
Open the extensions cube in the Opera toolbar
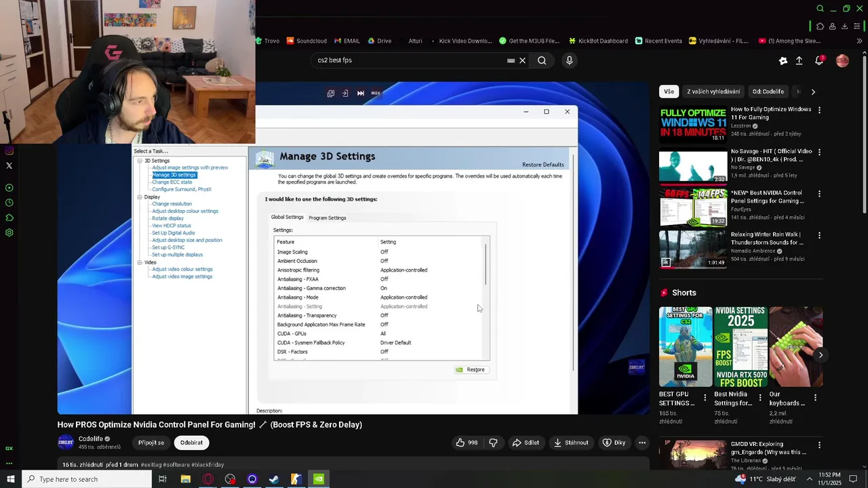click(x=820, y=26)
